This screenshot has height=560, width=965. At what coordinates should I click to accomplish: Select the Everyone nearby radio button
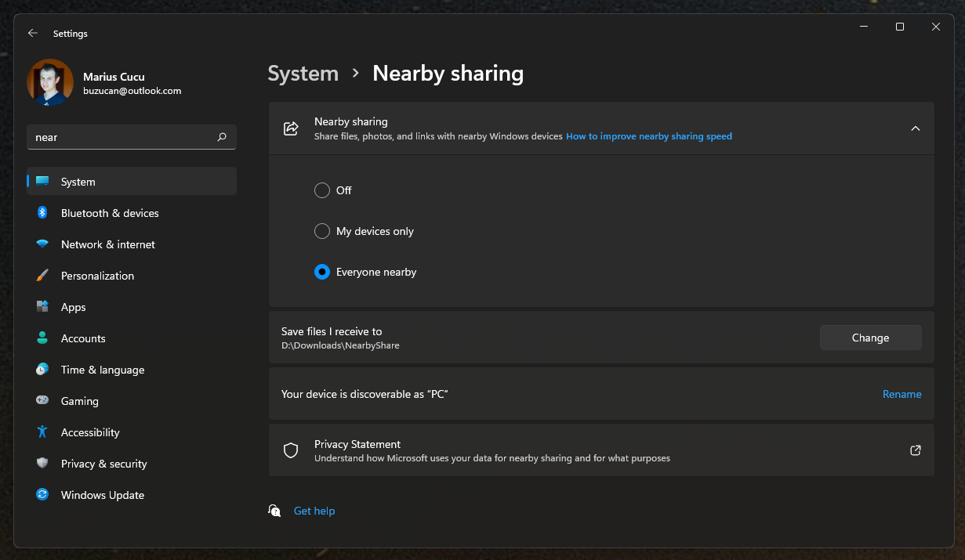322,272
